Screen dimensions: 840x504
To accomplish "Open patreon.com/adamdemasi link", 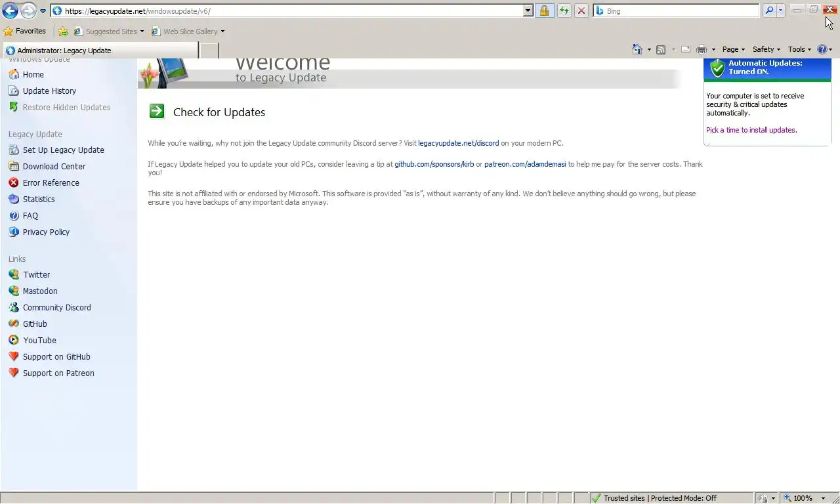I will pyautogui.click(x=525, y=164).
